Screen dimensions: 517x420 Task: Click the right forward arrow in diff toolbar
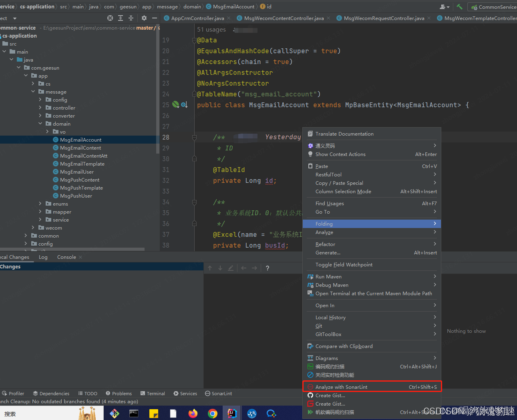click(x=255, y=268)
